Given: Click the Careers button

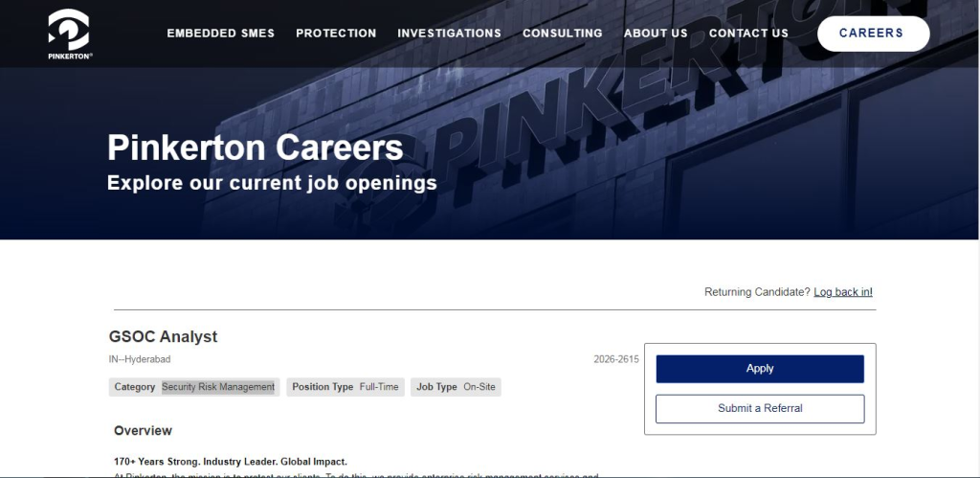Looking at the screenshot, I should (x=873, y=34).
